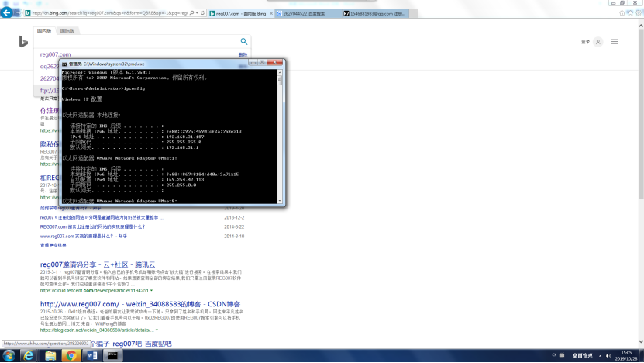Switch to the 2627044522 Baidu search tab
This screenshot has height=363, width=644.
click(308, 13)
